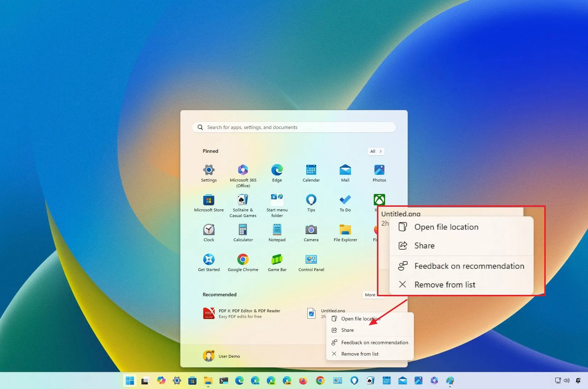This screenshot has width=588, height=389.
Task: Open the Untitled.png recommended file icon
Action: 311,313
